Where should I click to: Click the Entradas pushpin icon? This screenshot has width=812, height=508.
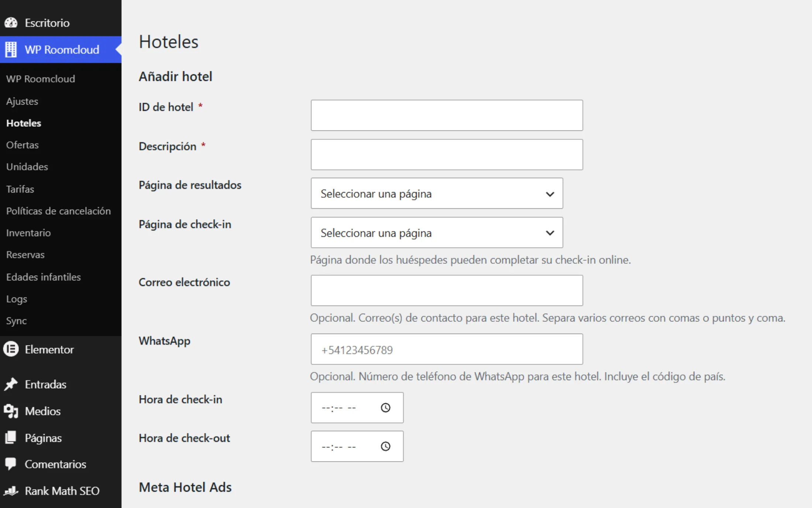(x=11, y=384)
